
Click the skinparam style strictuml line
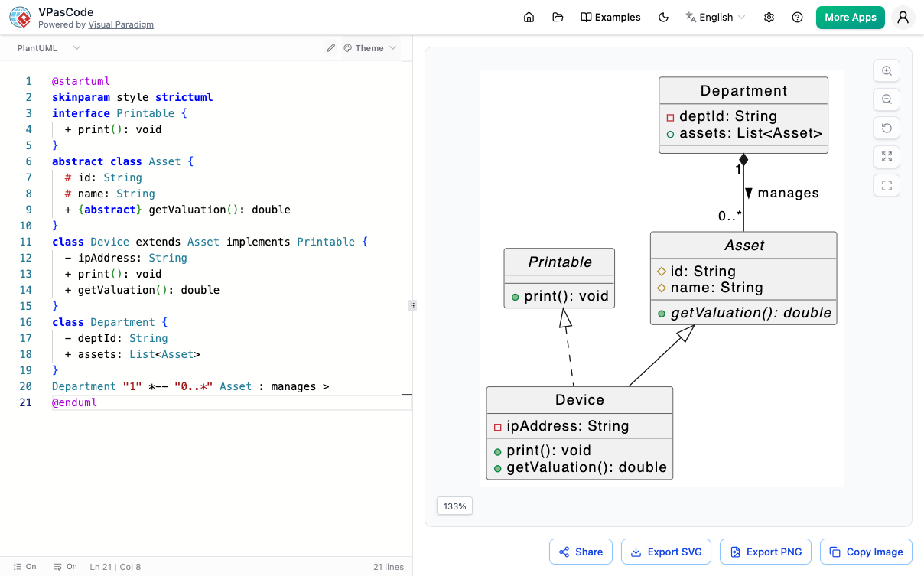(x=132, y=97)
